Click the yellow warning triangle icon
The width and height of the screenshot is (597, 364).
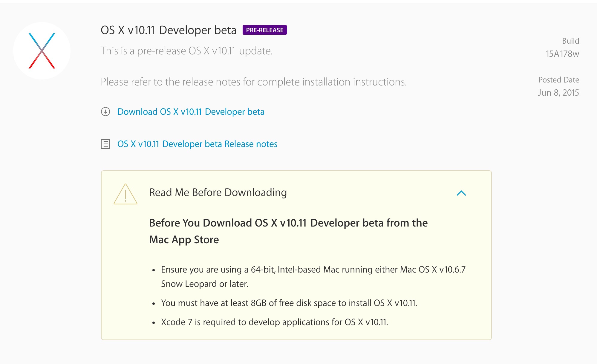tap(125, 195)
